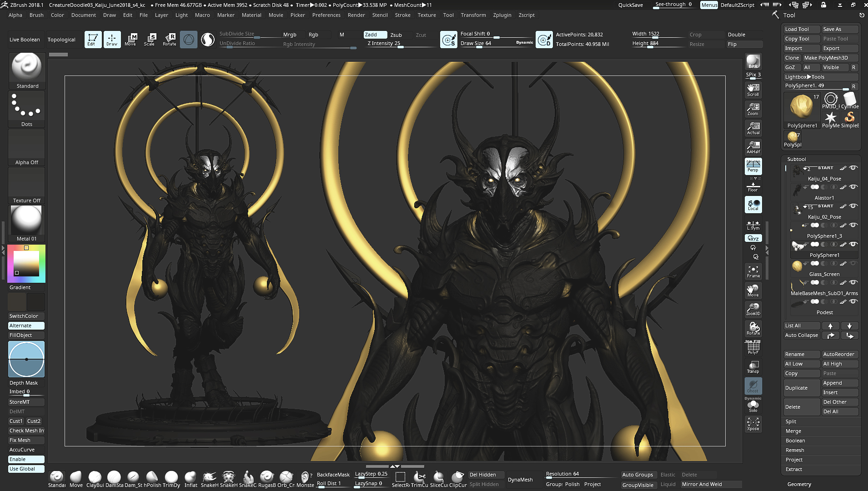Open the Preferences menu

click(x=326, y=15)
